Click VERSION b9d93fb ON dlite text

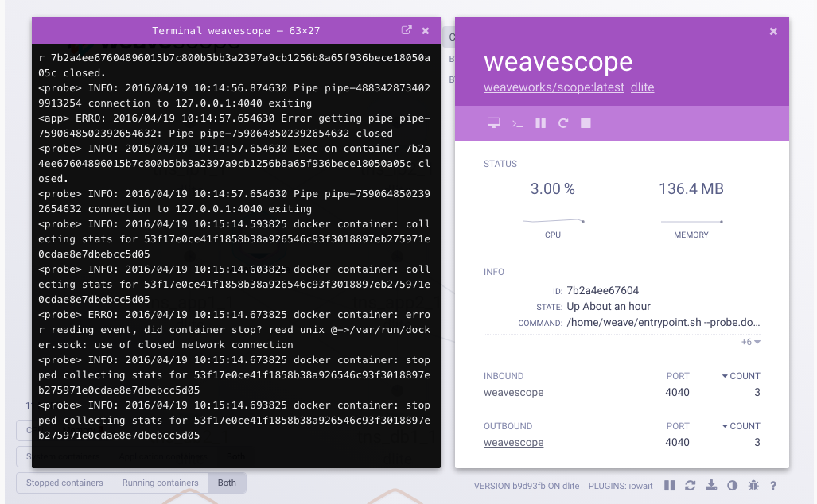point(527,486)
